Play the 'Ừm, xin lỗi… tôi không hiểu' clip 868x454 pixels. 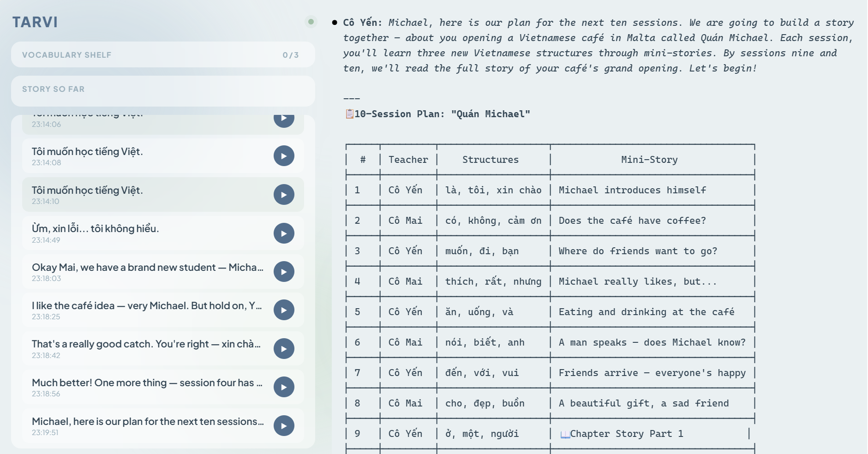pos(284,233)
